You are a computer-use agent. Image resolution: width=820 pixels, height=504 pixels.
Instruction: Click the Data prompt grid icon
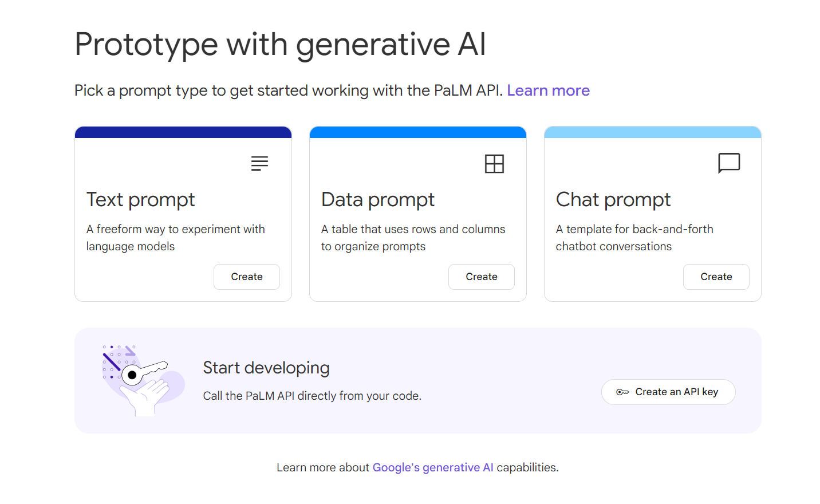click(494, 164)
